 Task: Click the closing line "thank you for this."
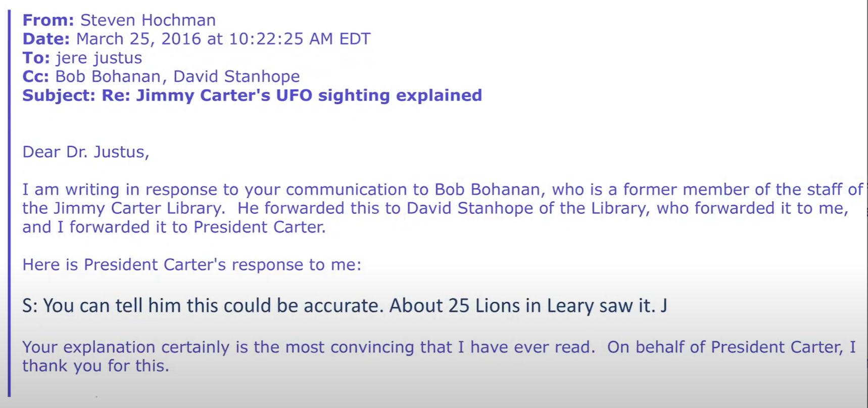pyautogui.click(x=95, y=366)
